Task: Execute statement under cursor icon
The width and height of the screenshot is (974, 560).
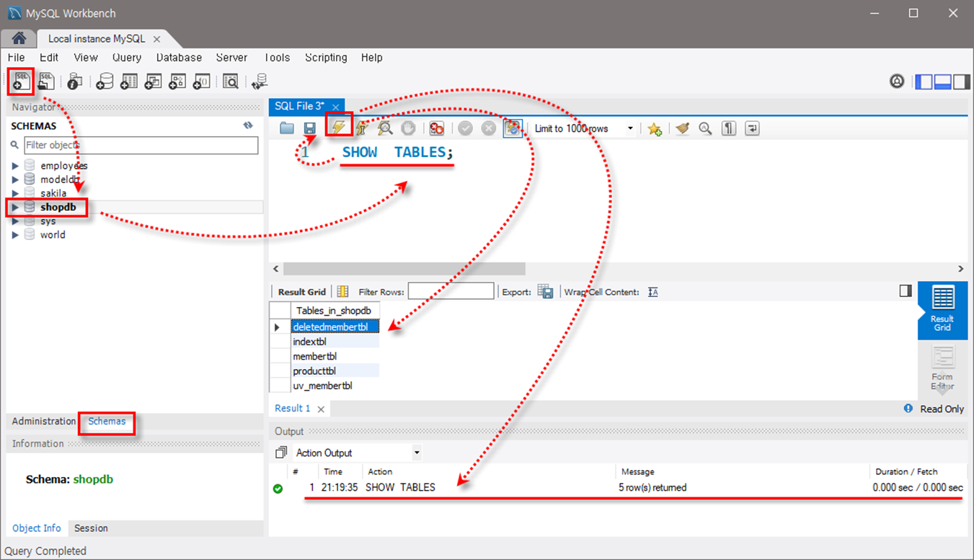Action: coord(362,128)
